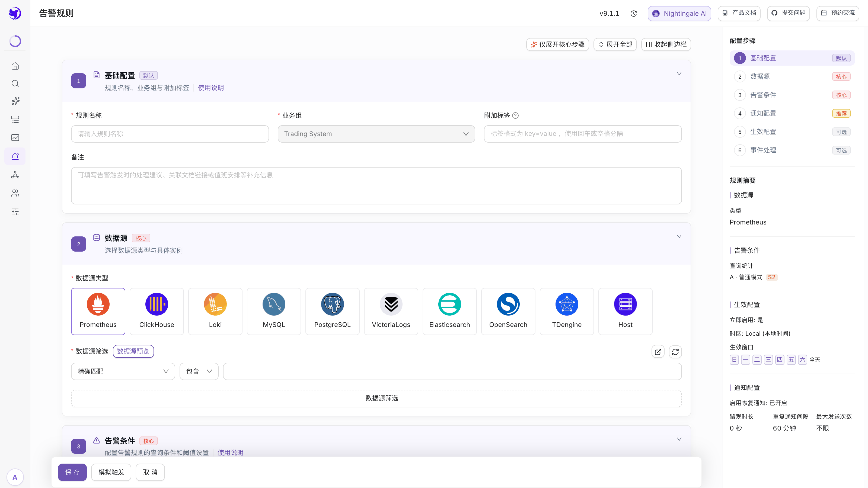Screen dimensions: 868x488
Task: Open the search icon in sidebar
Action: pos(15,84)
